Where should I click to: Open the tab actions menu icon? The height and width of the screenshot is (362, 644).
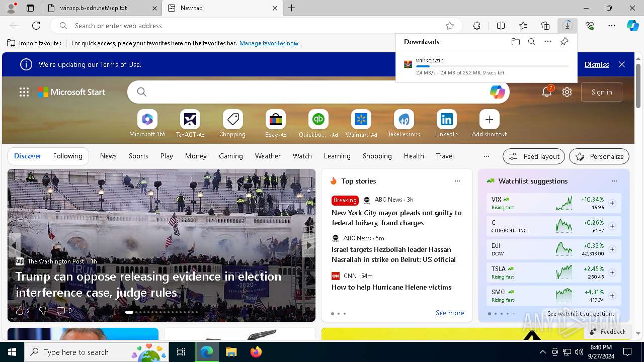pos(30,8)
